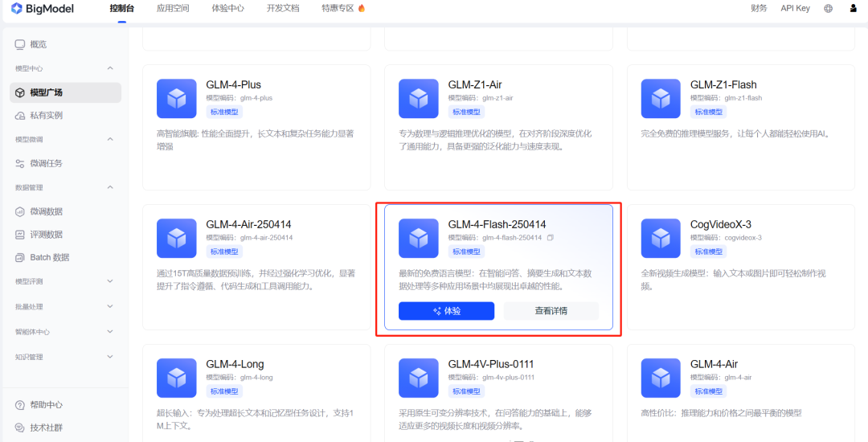Click the CogVideoX-3 title

[x=721, y=224]
